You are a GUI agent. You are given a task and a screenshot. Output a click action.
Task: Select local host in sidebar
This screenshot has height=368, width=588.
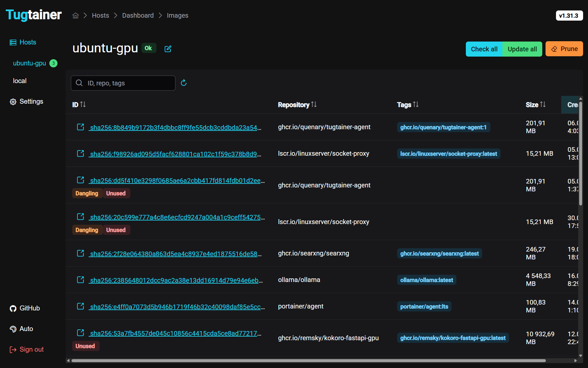(x=20, y=81)
